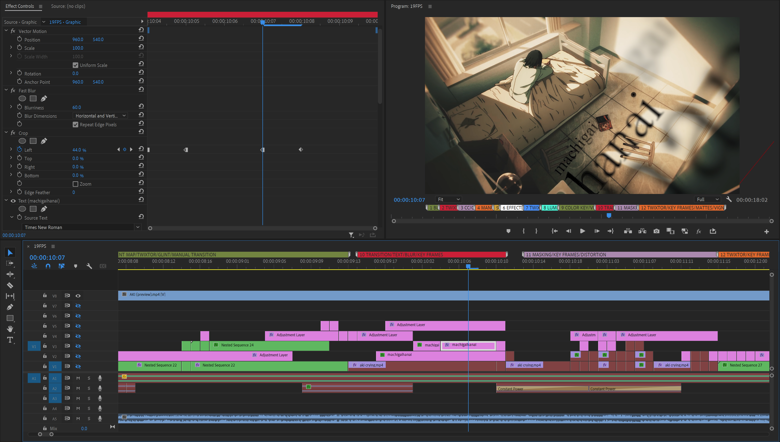This screenshot has height=442, width=780.
Task: Select the 19FPS timeline tab
Action: (x=40, y=246)
